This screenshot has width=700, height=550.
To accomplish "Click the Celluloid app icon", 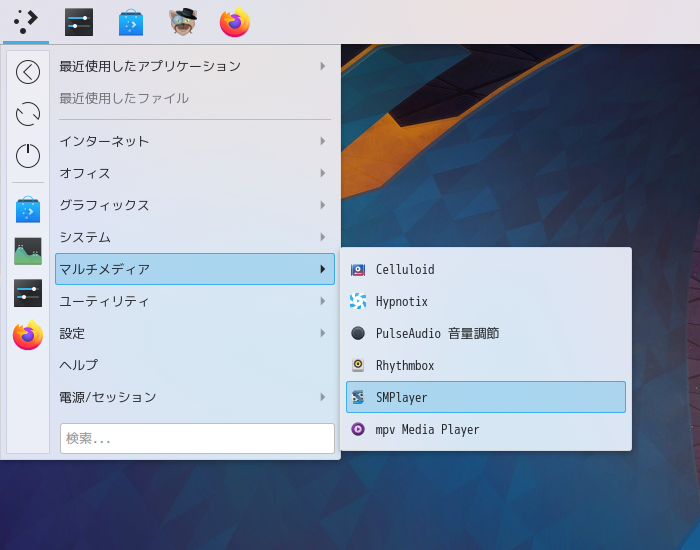I will tap(358, 270).
